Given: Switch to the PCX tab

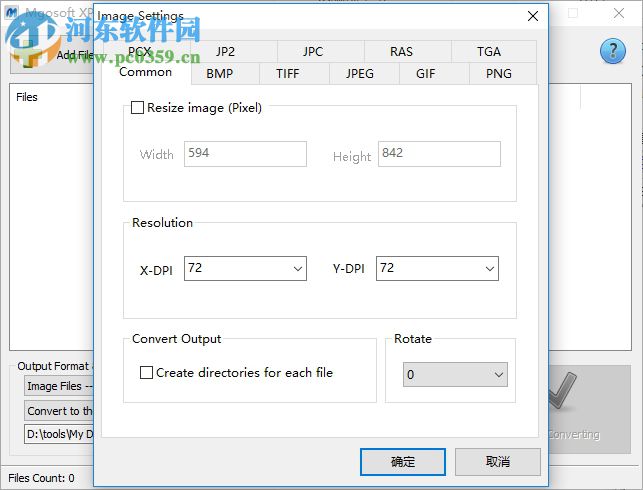Looking at the screenshot, I should (x=139, y=52).
